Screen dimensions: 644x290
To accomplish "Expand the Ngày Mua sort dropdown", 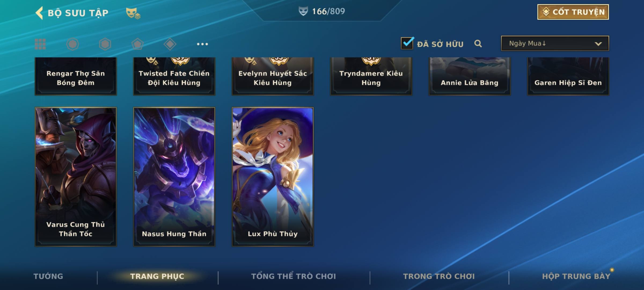I will pos(555,43).
